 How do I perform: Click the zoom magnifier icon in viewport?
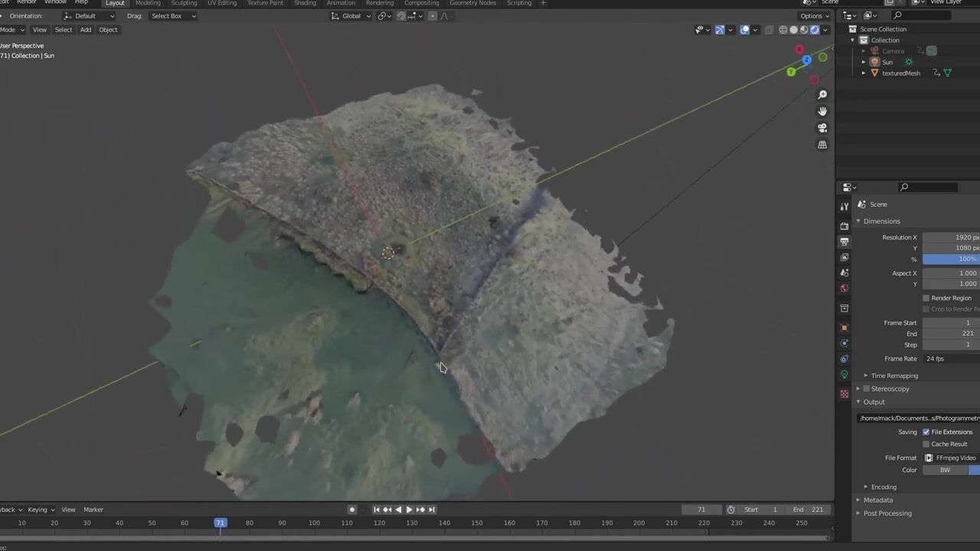click(x=822, y=95)
